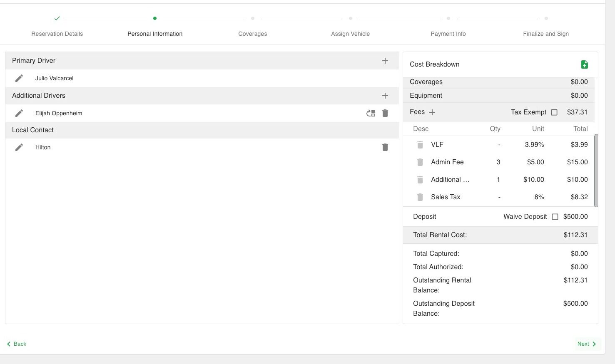Add a primary driver with the plus icon
615x364 pixels.
(385, 60)
